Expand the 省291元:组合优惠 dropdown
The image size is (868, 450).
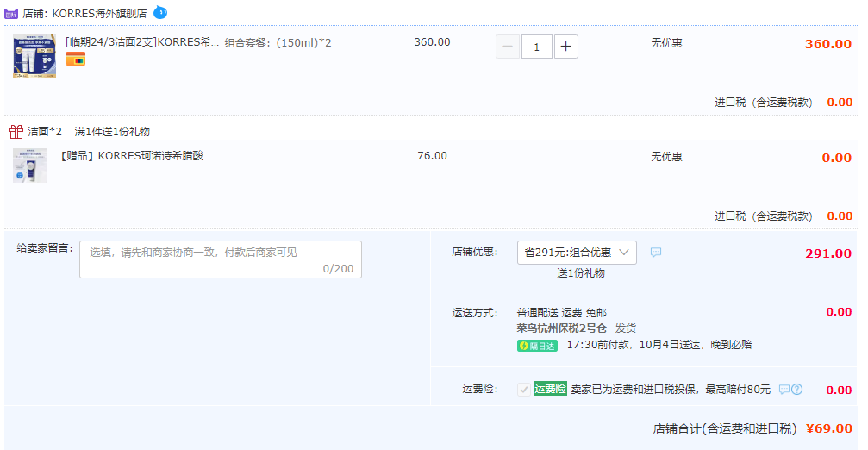coord(577,253)
